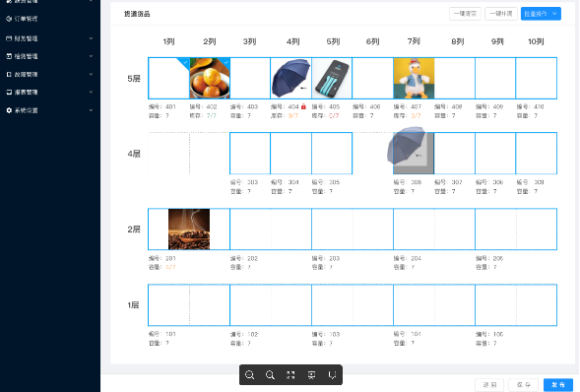The height and width of the screenshot is (392, 580).
Task: Expand the 报表管理 menu chevron
Action: [x=91, y=92]
